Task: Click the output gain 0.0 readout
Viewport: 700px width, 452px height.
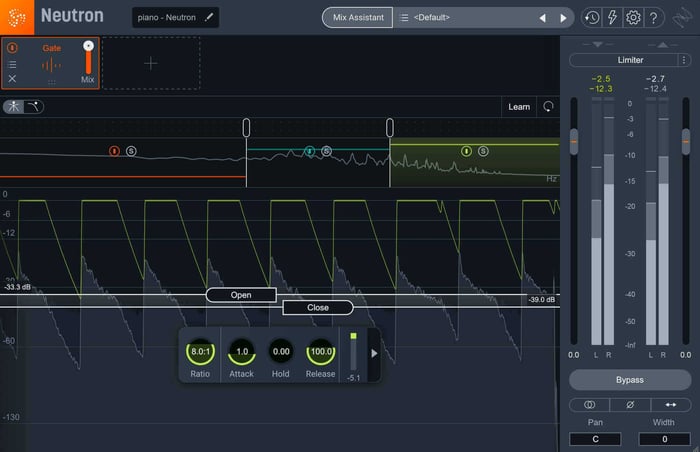Action: (x=686, y=355)
